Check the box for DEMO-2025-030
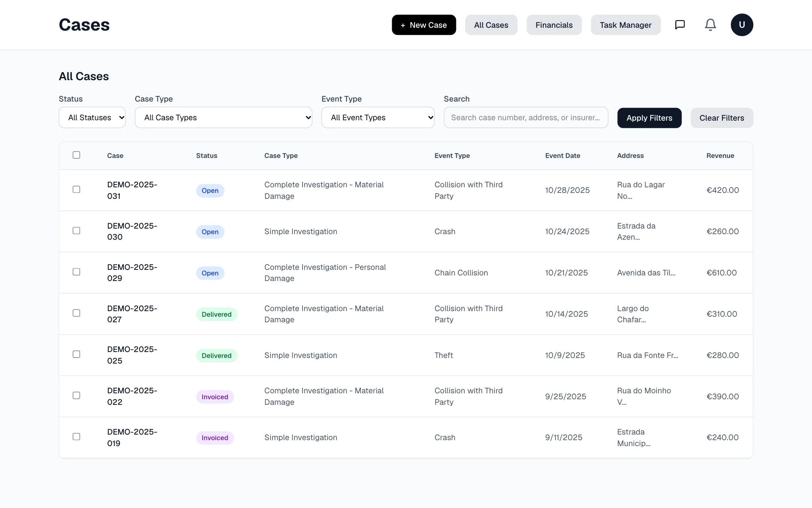Screen dimensions: 812x508 click(77, 231)
